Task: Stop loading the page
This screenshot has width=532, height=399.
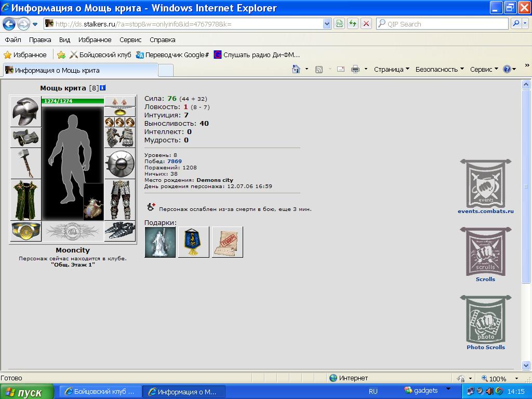Action: (366, 24)
